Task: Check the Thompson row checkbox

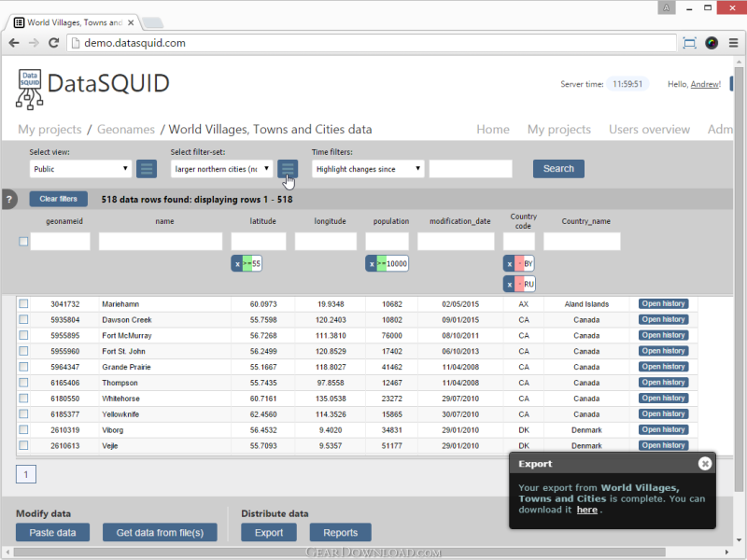Action: tap(23, 383)
